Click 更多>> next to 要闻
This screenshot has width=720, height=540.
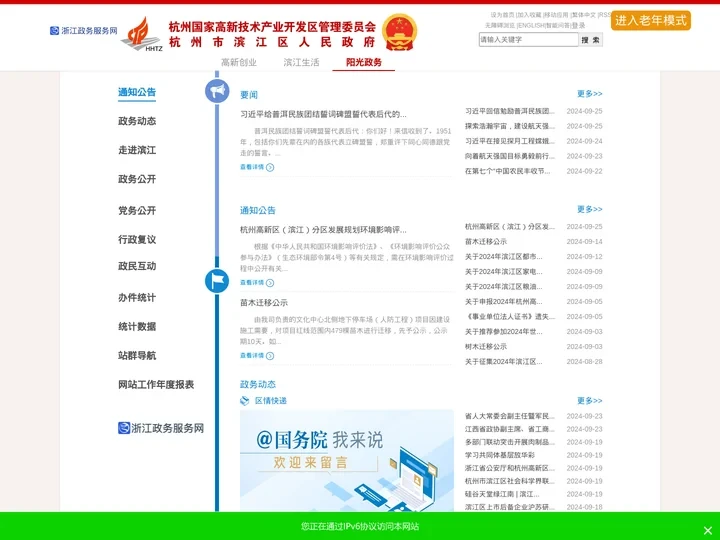590,94
